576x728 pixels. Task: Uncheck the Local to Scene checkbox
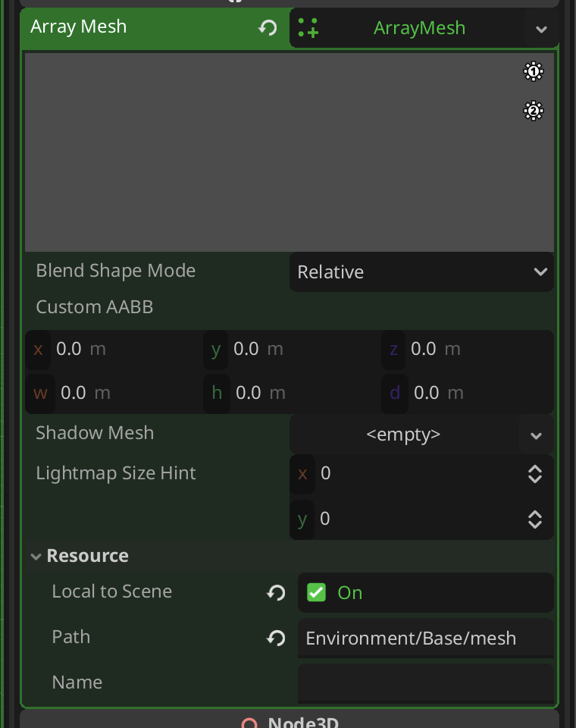point(317,593)
